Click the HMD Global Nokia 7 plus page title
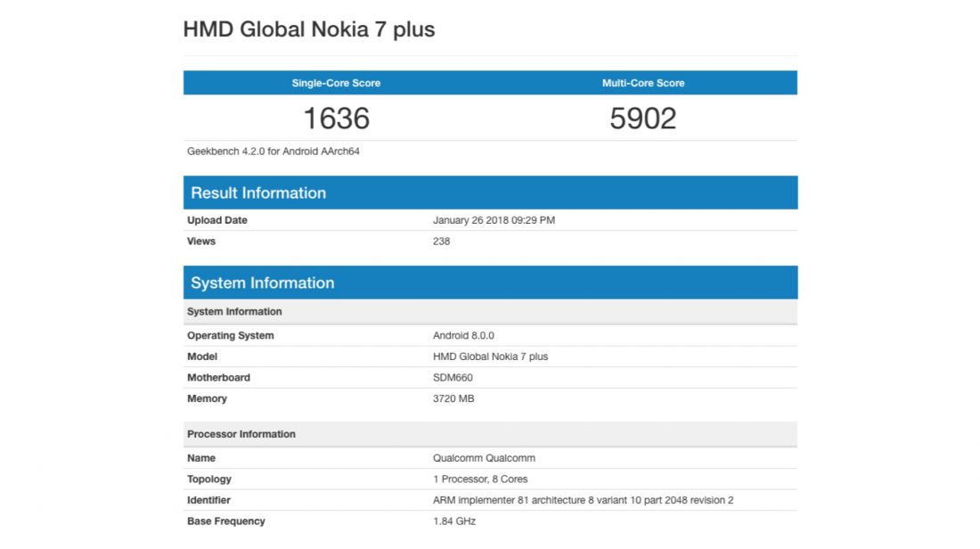 point(308,29)
